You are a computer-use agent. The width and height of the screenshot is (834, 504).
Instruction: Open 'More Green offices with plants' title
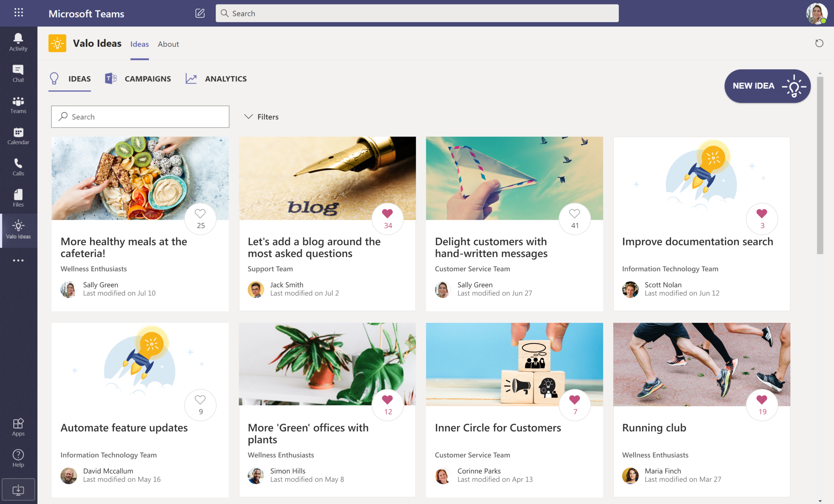point(308,433)
